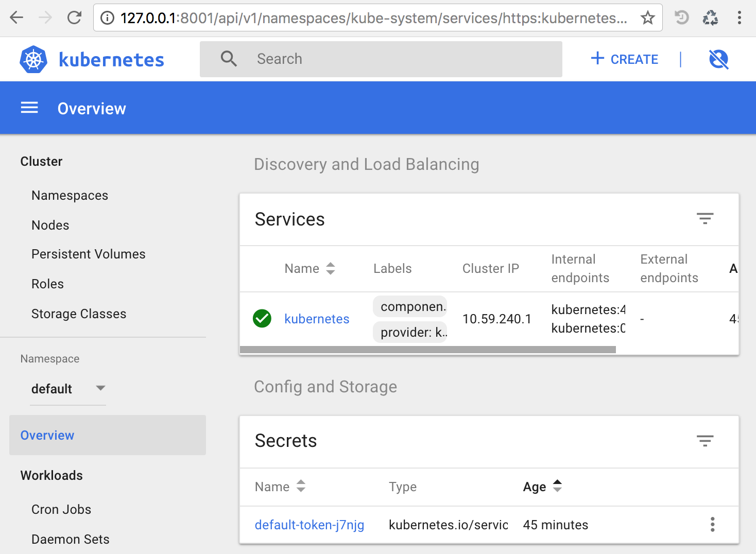Viewport: 756px width, 554px height.
Task: Open Persistent Volumes in the sidebar
Action: [x=88, y=254]
